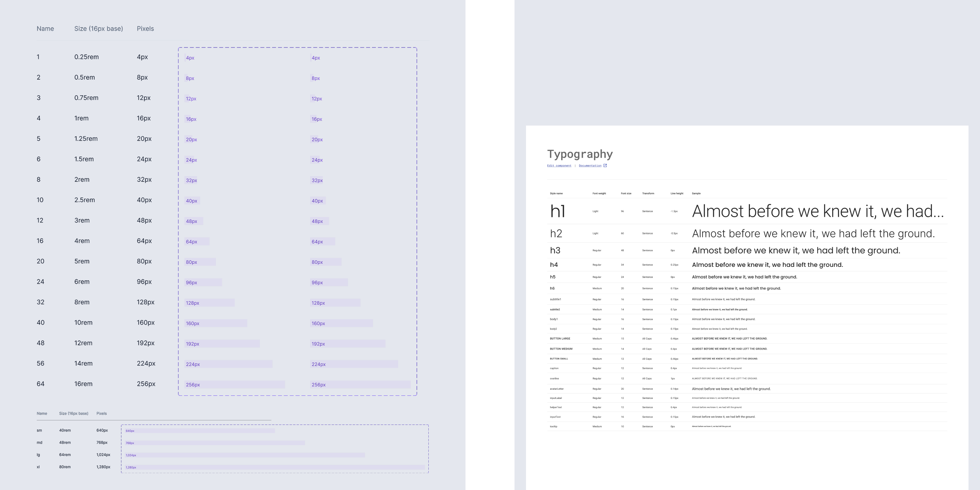Select the caption style name
The height and width of the screenshot is (490, 980).
[x=554, y=369]
